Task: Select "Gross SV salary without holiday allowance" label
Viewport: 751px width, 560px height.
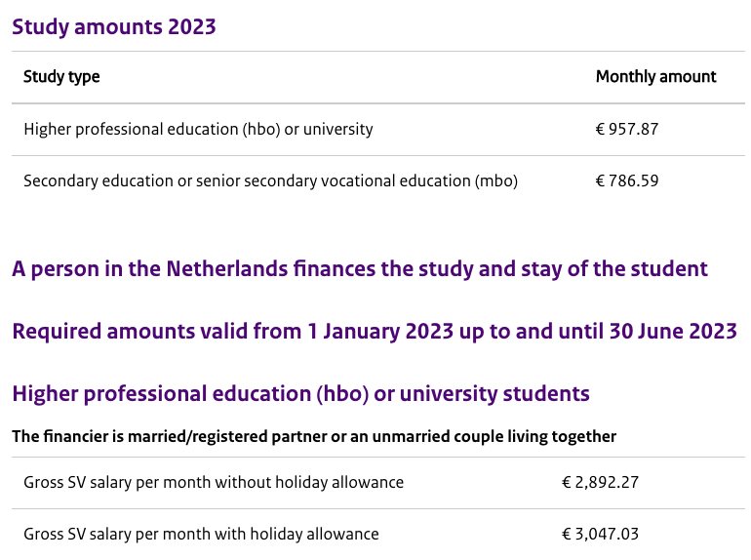Action: point(214,482)
